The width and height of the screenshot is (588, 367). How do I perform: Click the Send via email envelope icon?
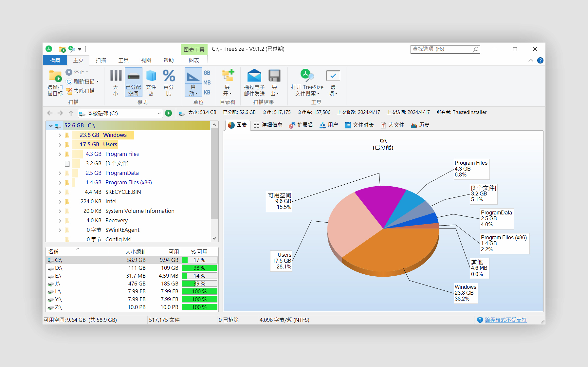[254, 76]
